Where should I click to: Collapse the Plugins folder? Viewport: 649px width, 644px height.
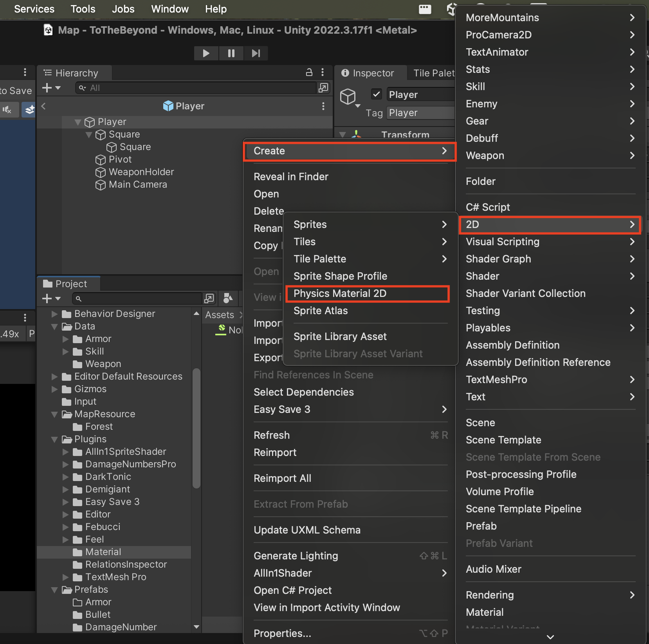point(54,439)
